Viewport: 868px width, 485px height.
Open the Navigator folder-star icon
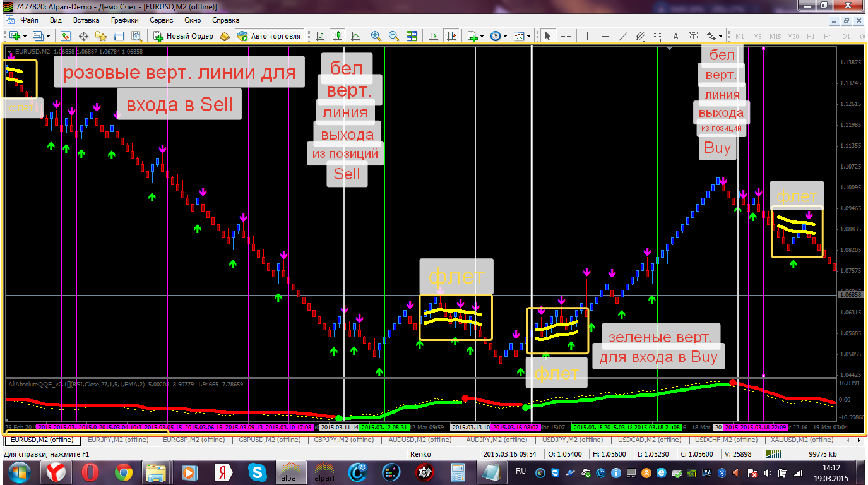tap(101, 36)
